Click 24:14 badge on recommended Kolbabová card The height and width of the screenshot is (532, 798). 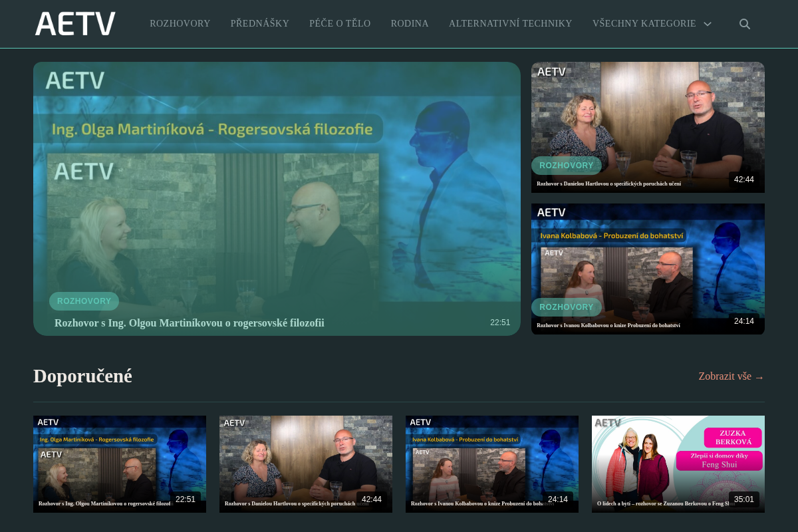(558, 499)
